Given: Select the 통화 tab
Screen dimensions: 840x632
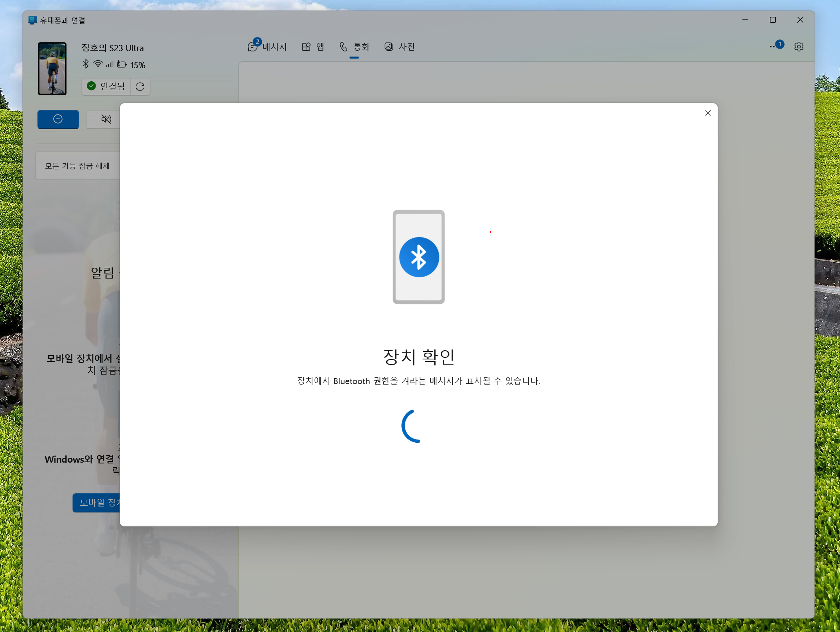Looking at the screenshot, I should click(x=354, y=47).
